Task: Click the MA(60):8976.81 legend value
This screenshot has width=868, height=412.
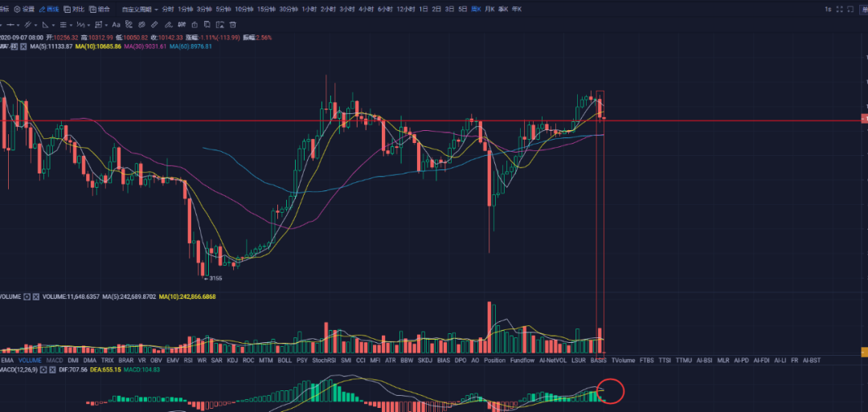Action: point(190,47)
